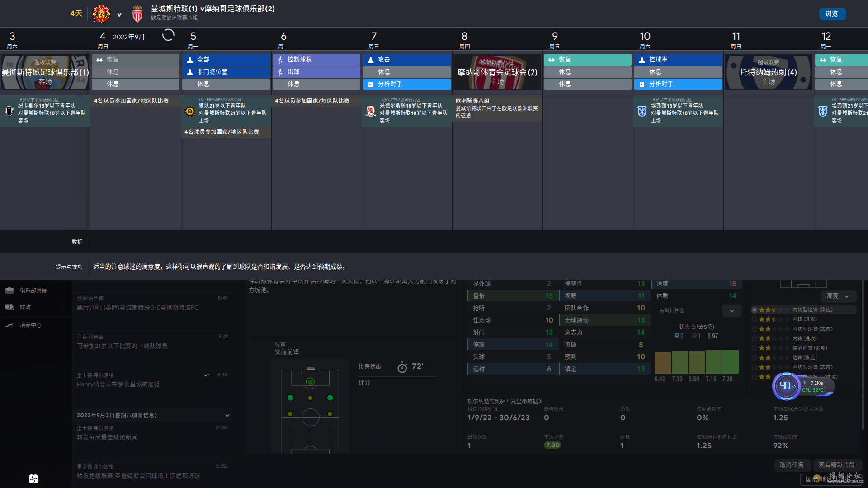Open the 摩纳哥体育会足球会 fixture card

497,72
